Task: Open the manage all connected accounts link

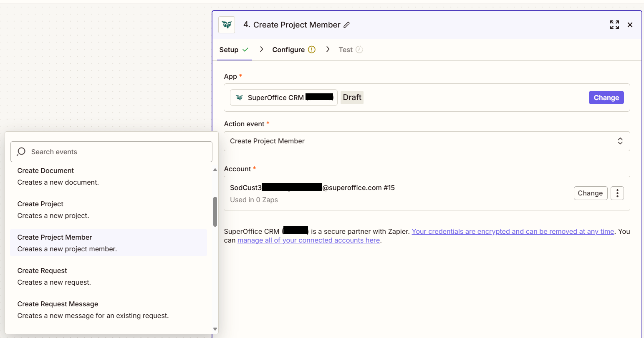Action: (308, 240)
